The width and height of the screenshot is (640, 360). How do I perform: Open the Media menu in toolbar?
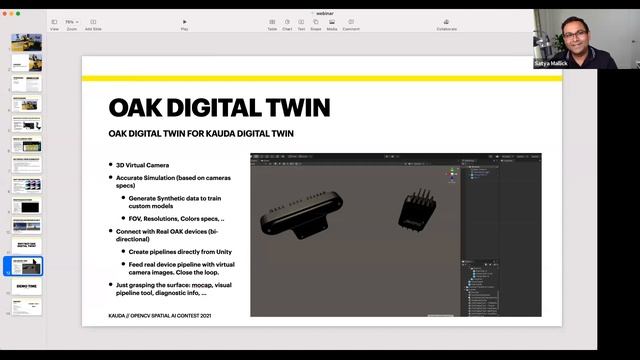pos(332,24)
